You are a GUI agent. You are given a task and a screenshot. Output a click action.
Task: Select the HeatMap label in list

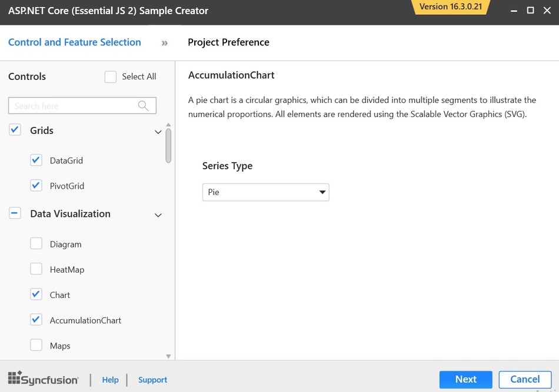coord(67,270)
